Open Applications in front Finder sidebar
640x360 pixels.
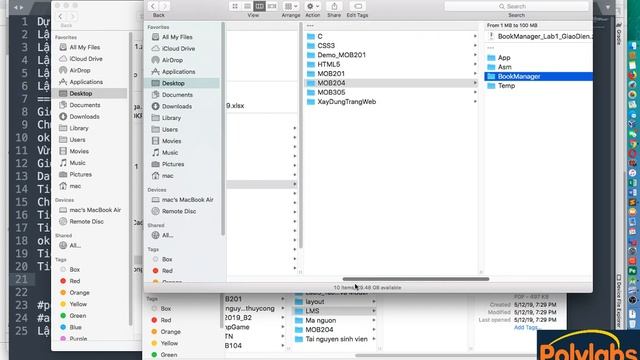(x=178, y=71)
